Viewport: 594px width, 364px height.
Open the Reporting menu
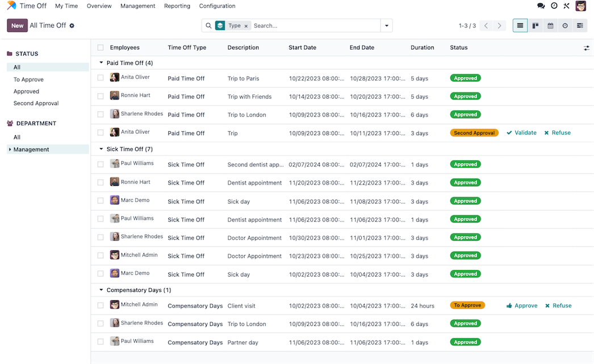pos(177,6)
